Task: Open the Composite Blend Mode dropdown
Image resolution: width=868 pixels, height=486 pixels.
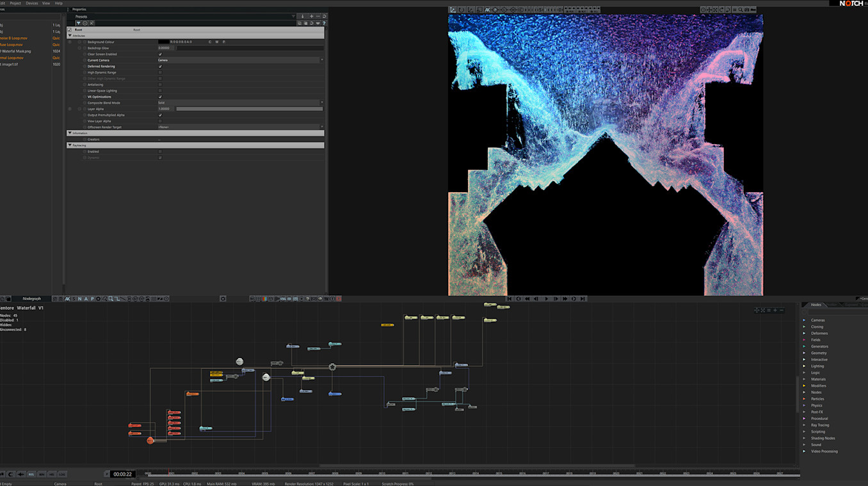Action: (x=241, y=102)
